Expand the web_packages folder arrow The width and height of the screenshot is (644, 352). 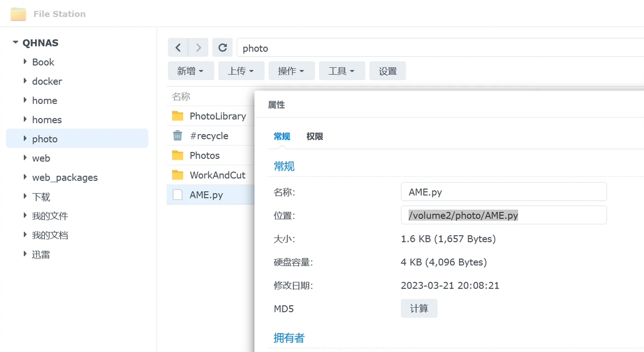tap(25, 177)
